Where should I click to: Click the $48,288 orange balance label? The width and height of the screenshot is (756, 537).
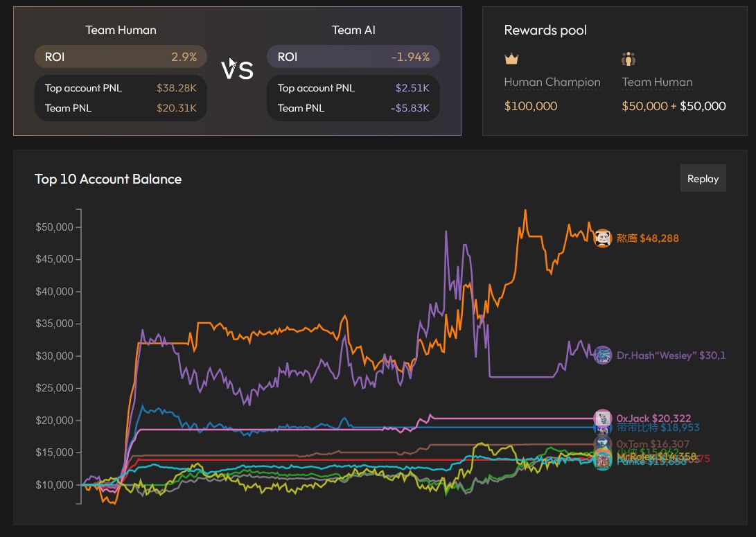[659, 238]
